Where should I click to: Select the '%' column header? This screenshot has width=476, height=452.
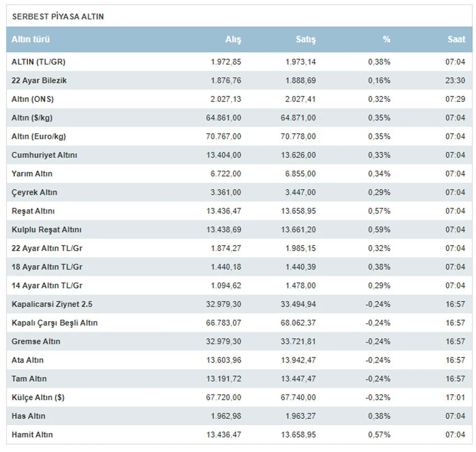pyautogui.click(x=386, y=40)
